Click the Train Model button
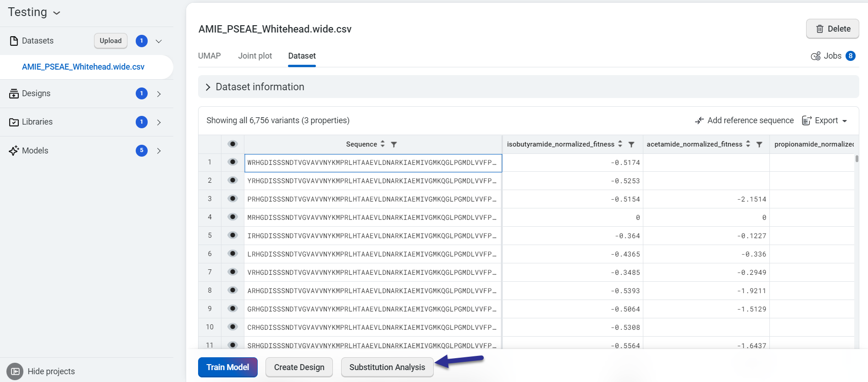The image size is (868, 382). point(227,367)
